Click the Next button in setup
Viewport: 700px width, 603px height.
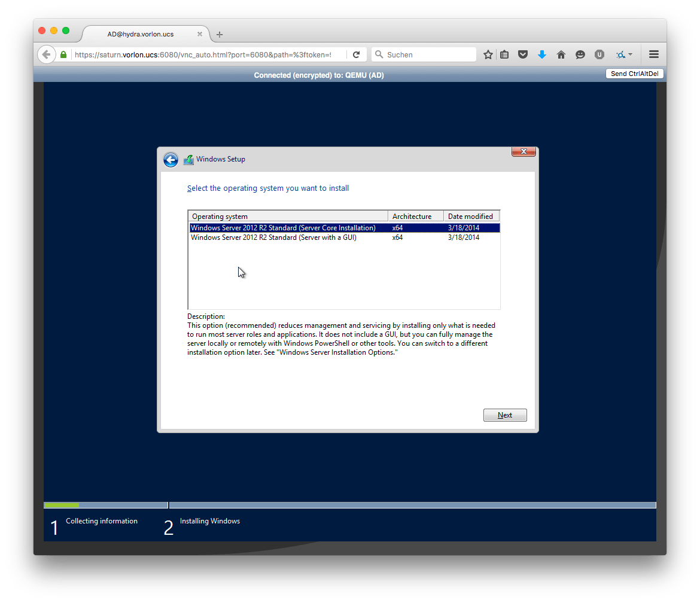[505, 415]
